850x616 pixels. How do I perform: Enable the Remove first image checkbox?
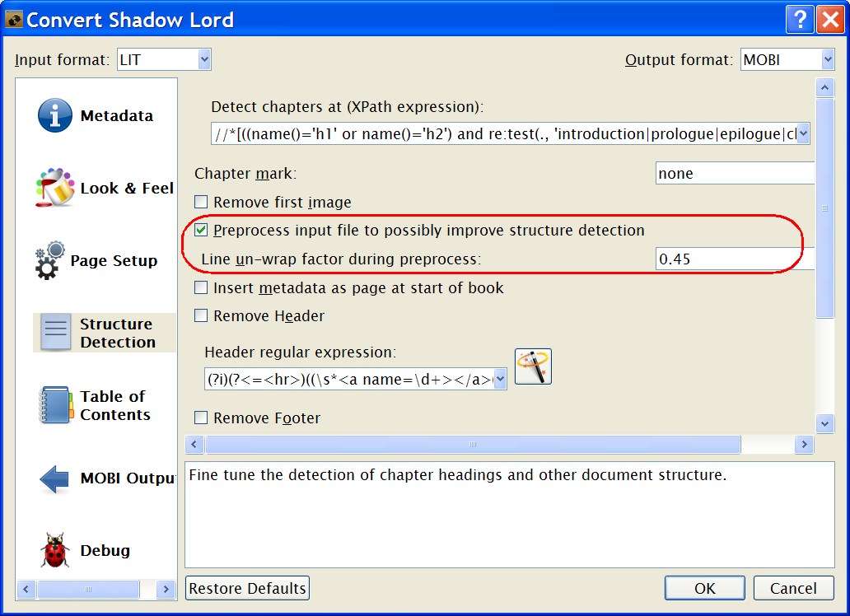[201, 202]
